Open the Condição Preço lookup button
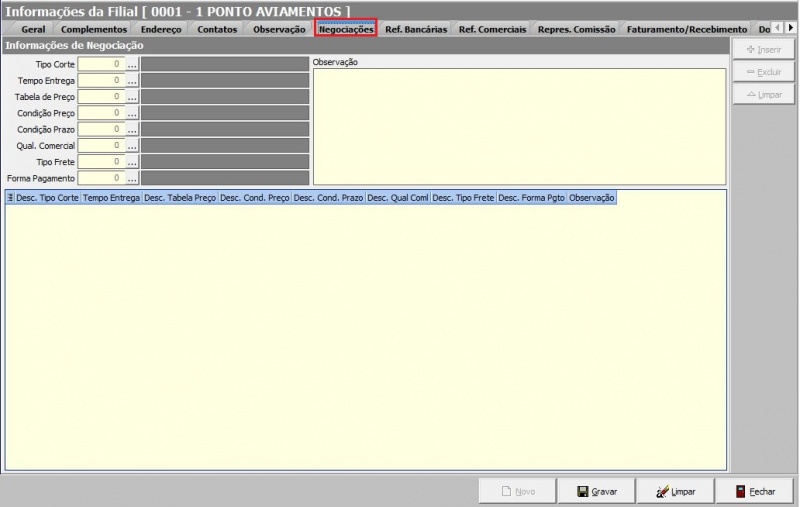800x507 pixels. click(x=132, y=113)
